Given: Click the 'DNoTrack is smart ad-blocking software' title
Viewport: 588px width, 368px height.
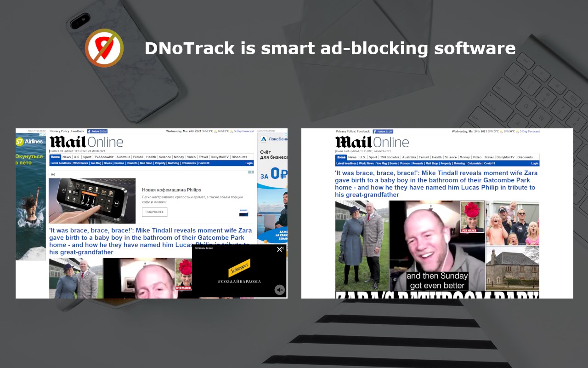Looking at the screenshot, I should point(330,48).
